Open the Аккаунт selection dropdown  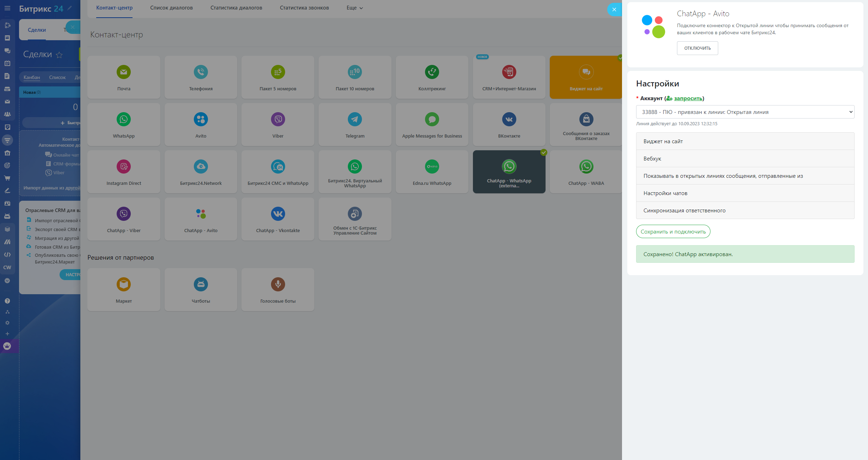click(745, 112)
